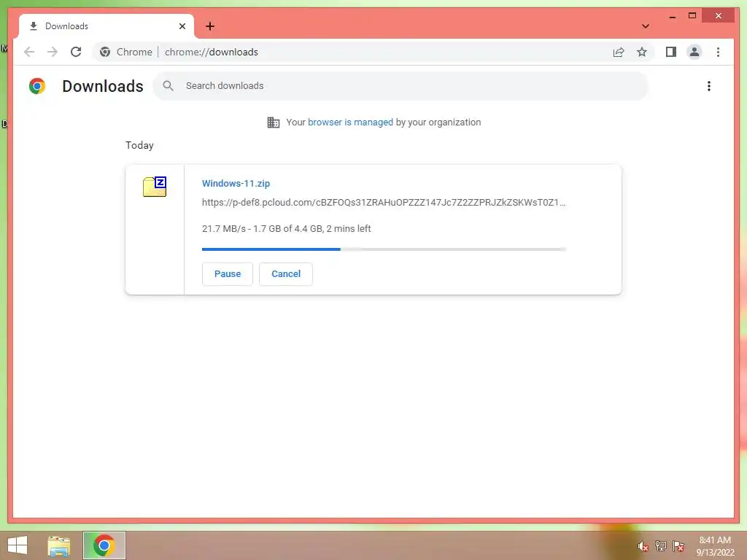Pause the Windows-11.zip download
Viewport: 747px width, 560px height.
click(x=228, y=274)
